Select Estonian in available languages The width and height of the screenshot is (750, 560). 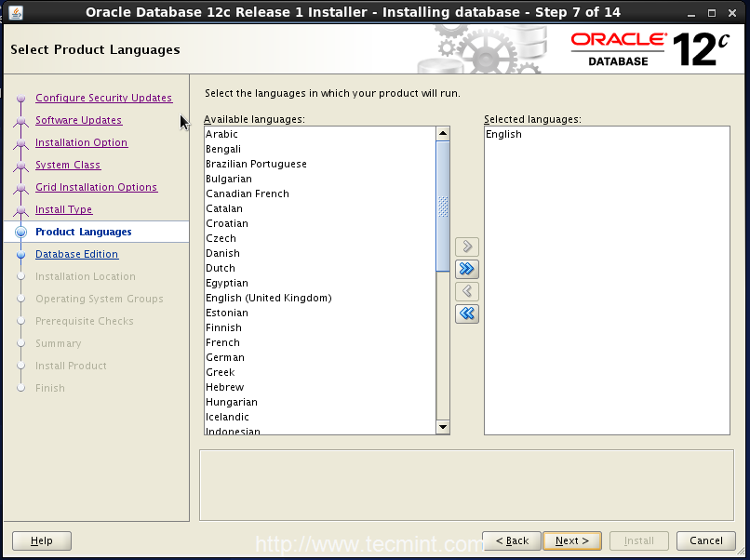[320, 313]
